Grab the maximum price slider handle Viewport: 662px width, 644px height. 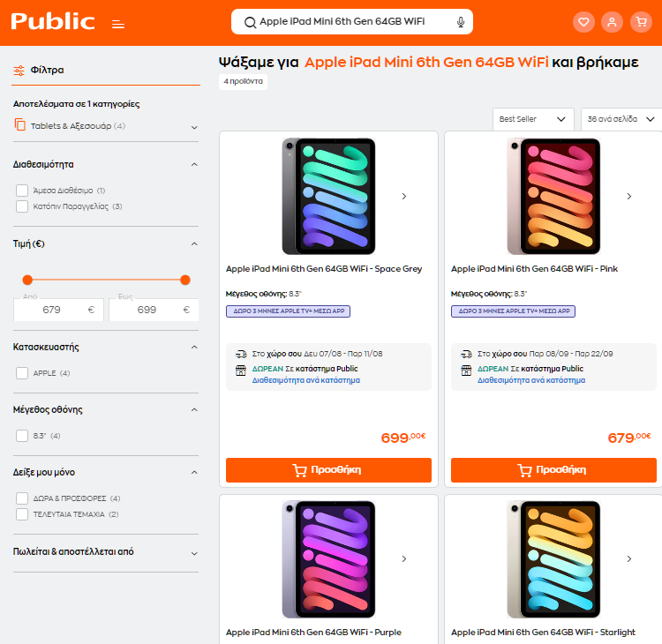tap(185, 280)
